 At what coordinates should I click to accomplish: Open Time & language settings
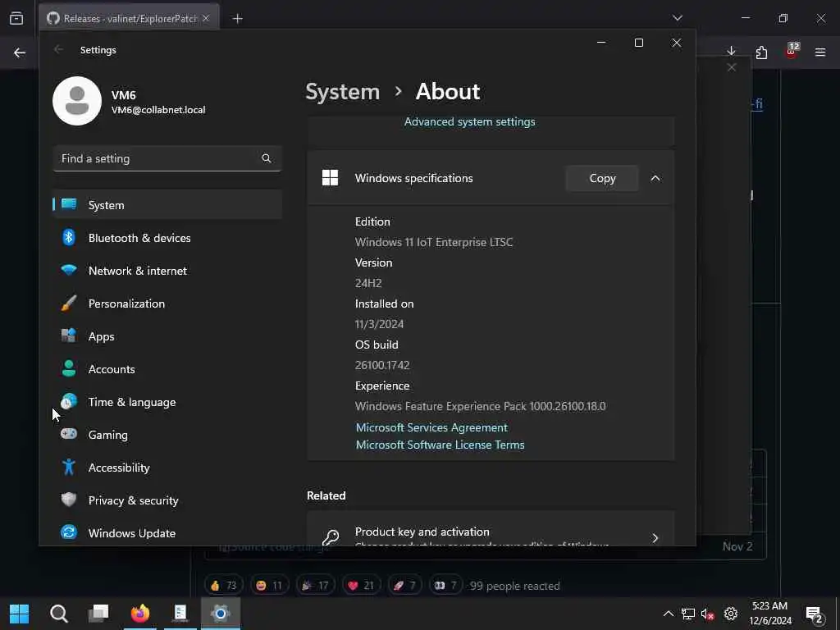pos(167,402)
